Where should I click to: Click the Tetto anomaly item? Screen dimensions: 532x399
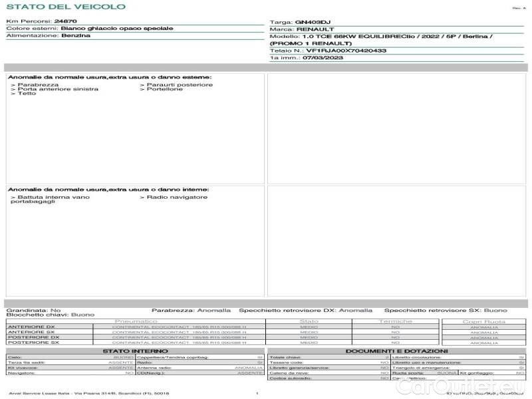[x=27, y=94]
